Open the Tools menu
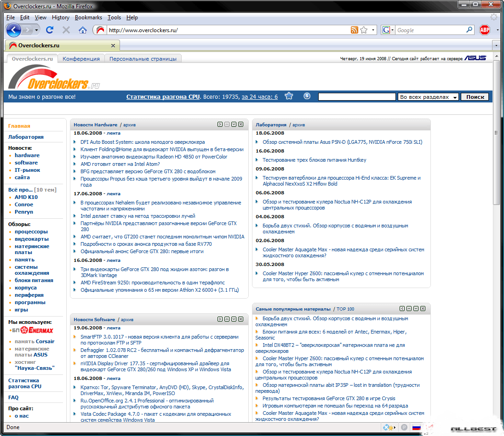The width and height of the screenshot is (504, 436). tap(114, 17)
